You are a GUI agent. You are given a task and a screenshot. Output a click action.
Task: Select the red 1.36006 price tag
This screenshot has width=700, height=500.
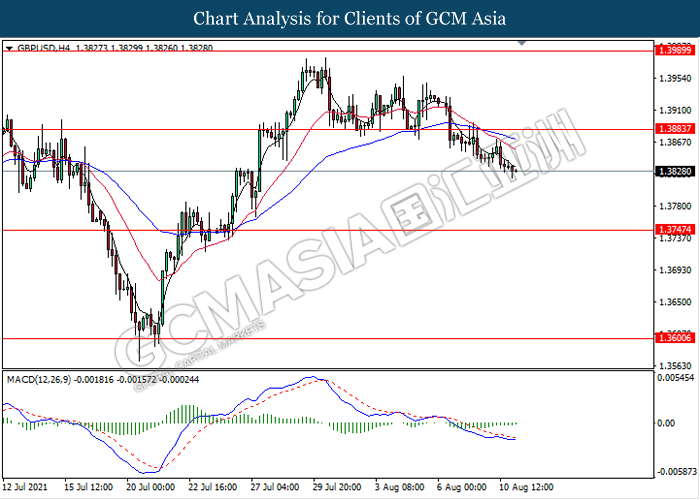pyautogui.click(x=671, y=338)
